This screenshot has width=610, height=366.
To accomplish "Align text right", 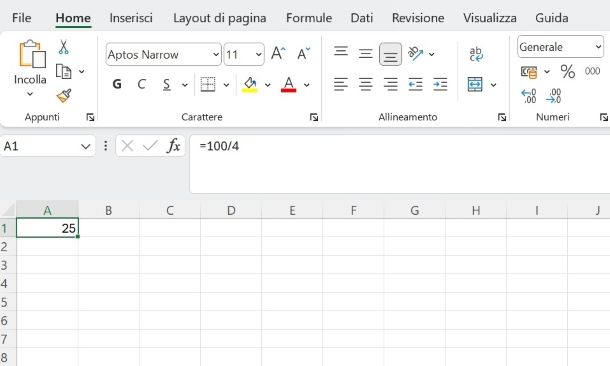I will [391, 84].
